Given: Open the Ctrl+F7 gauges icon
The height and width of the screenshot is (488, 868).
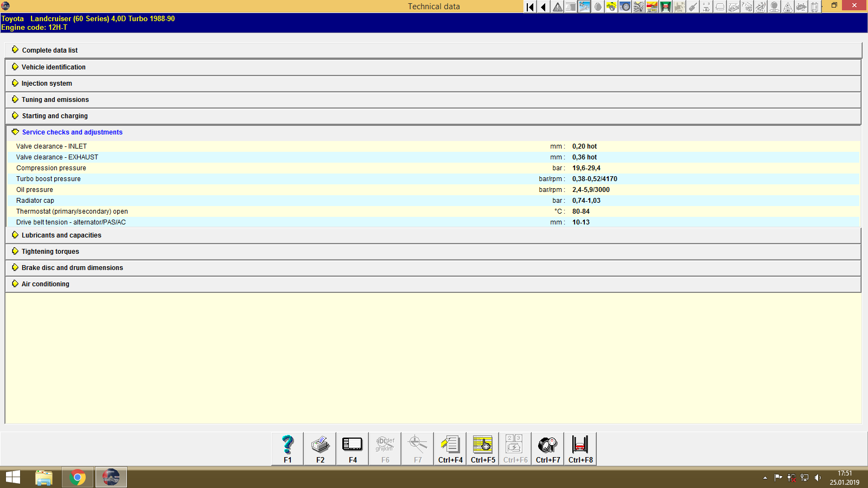Looking at the screenshot, I should pyautogui.click(x=547, y=448).
